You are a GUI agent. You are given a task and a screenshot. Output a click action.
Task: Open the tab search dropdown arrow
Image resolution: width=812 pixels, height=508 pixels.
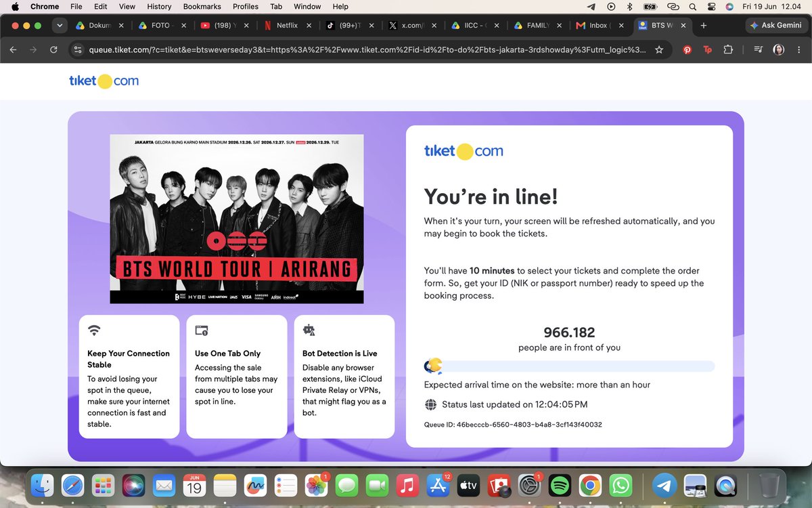60,26
